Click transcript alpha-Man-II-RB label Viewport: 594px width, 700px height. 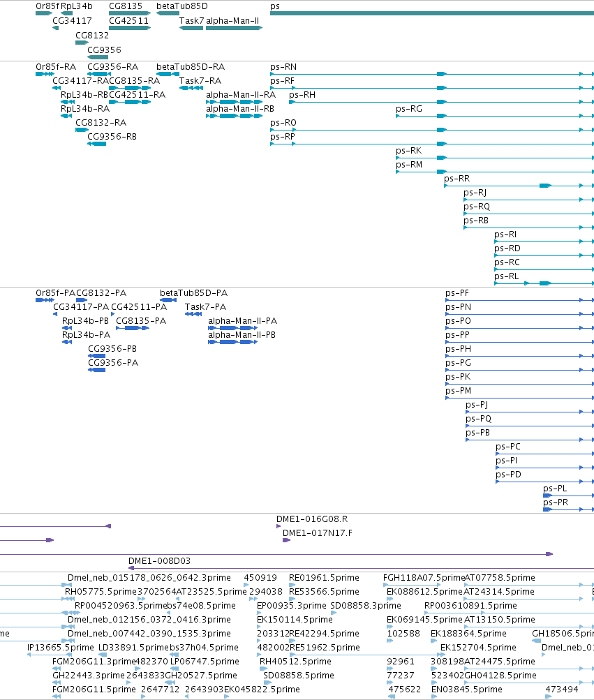(x=240, y=108)
